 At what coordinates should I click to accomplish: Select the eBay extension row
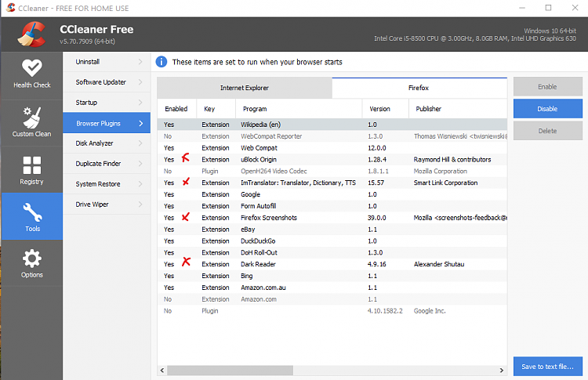click(x=332, y=229)
